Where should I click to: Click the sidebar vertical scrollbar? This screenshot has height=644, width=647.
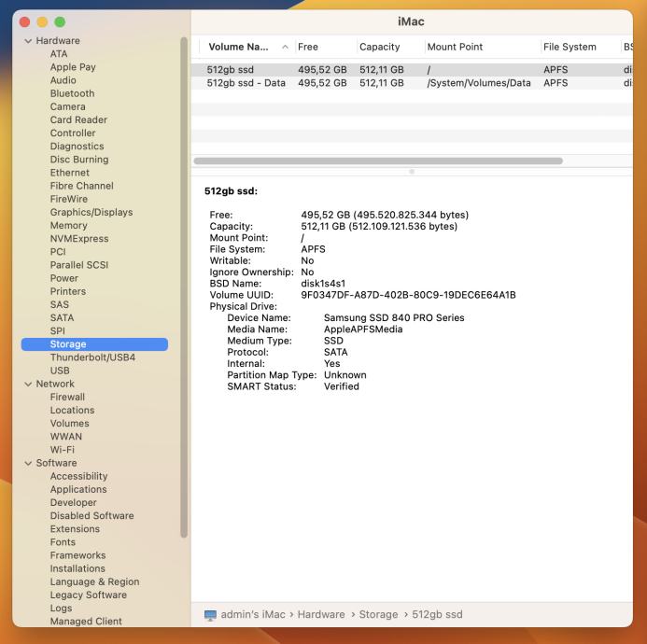pos(184,280)
